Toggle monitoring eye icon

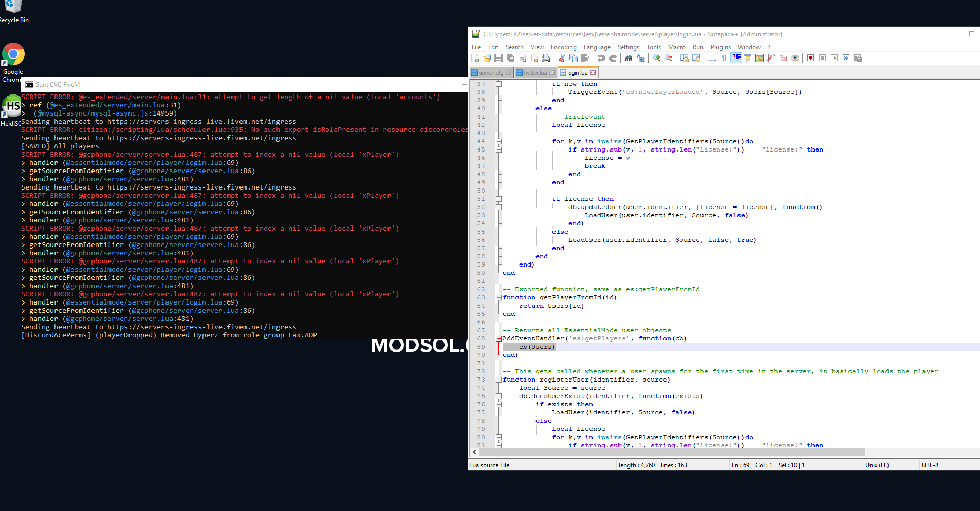tap(795, 58)
